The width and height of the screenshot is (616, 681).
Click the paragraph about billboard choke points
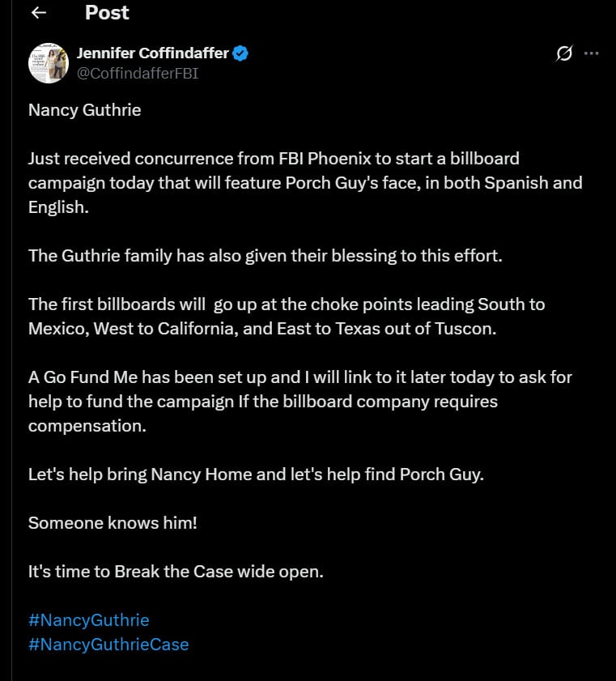click(x=287, y=317)
